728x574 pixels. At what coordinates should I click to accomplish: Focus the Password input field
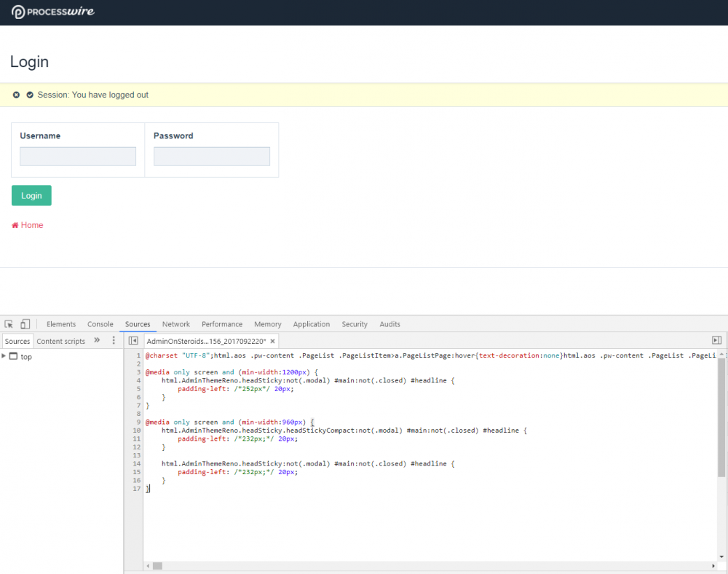click(x=212, y=157)
